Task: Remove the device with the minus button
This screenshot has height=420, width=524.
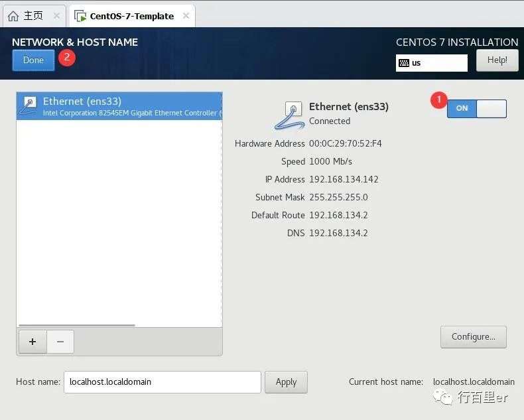Action: pos(60,342)
